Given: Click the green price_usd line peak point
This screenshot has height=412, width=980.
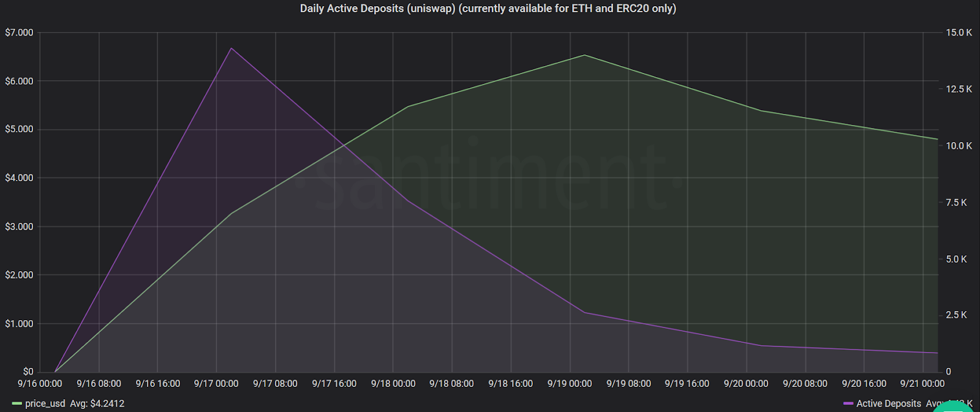Looking at the screenshot, I should [x=584, y=55].
